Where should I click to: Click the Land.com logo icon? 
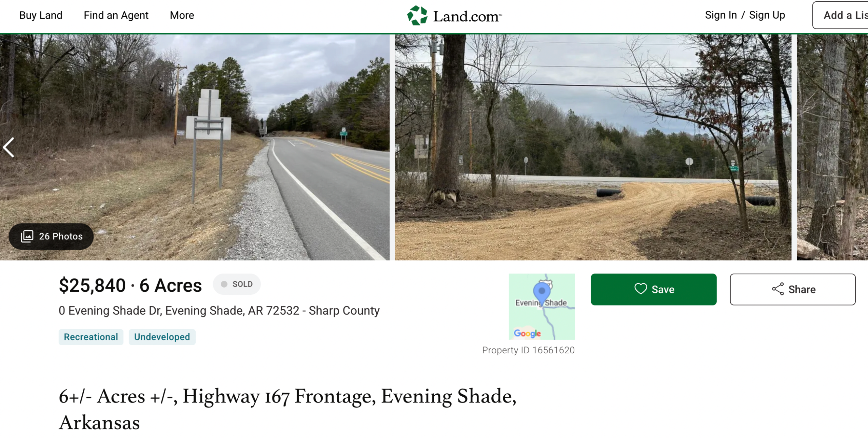(x=417, y=16)
